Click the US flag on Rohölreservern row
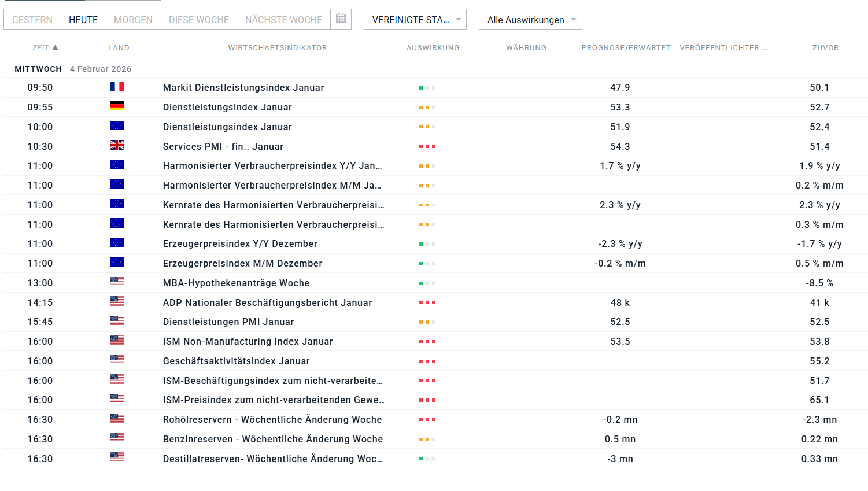The image size is (868, 491). [x=117, y=418]
